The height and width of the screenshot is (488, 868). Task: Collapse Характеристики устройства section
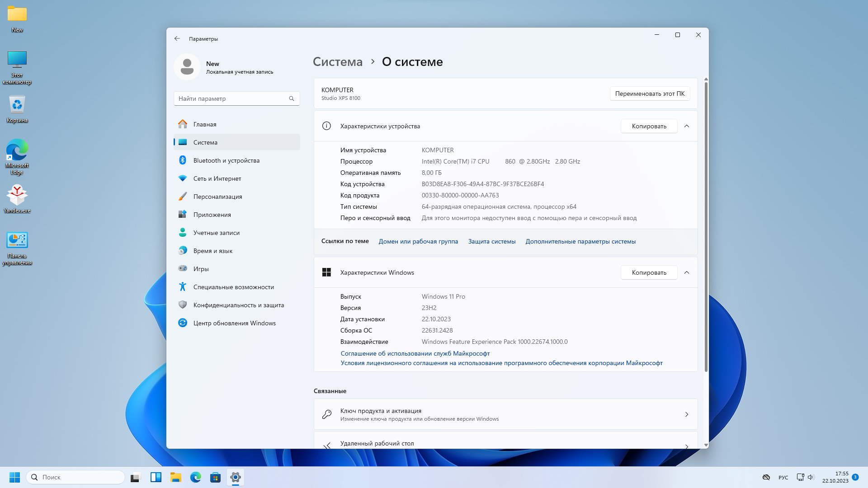pos(686,126)
